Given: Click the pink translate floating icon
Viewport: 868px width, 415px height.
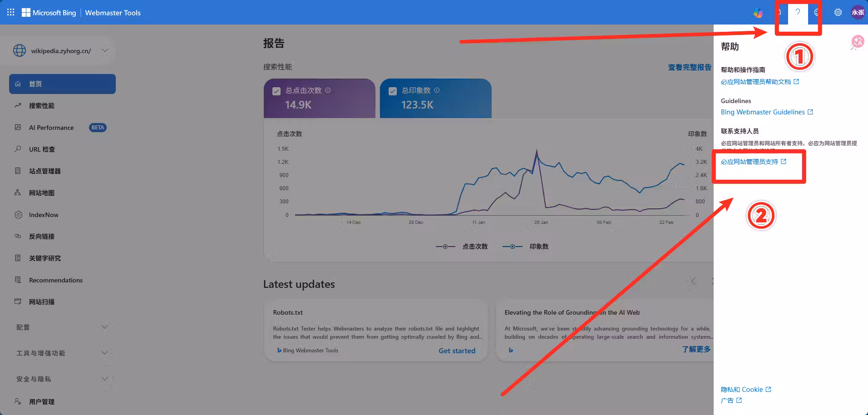Looking at the screenshot, I should [858, 42].
